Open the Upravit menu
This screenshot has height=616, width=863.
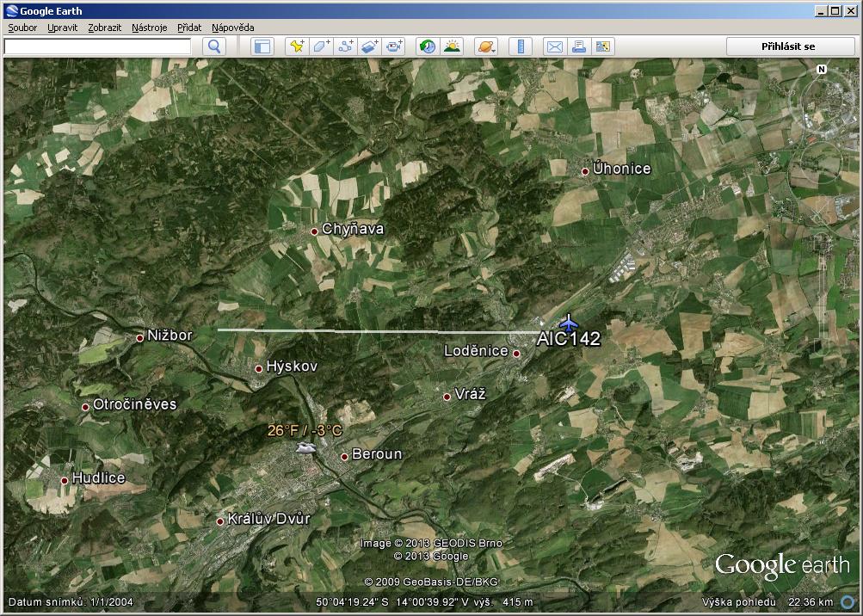(x=62, y=28)
